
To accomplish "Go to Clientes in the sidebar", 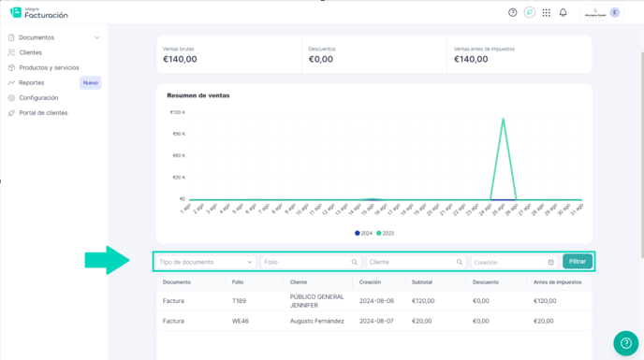I will [x=30, y=52].
